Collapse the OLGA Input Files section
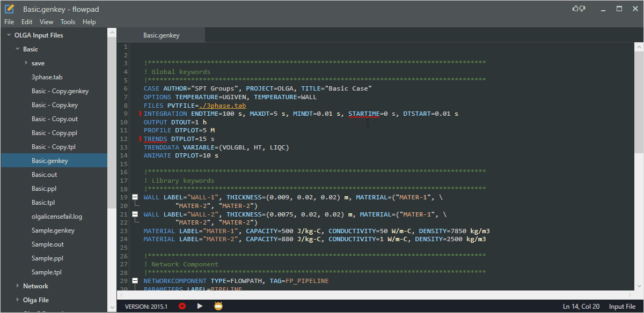The image size is (644, 313). point(9,35)
